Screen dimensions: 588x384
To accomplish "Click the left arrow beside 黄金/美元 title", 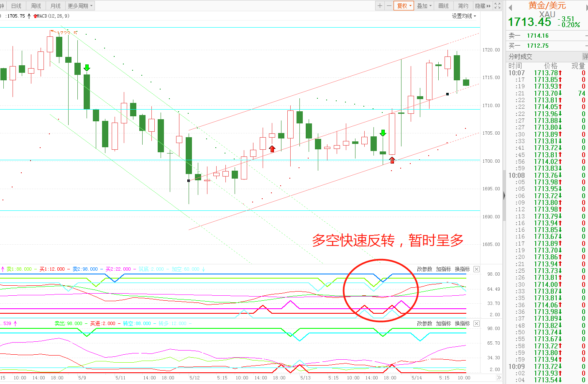I will [510, 8].
